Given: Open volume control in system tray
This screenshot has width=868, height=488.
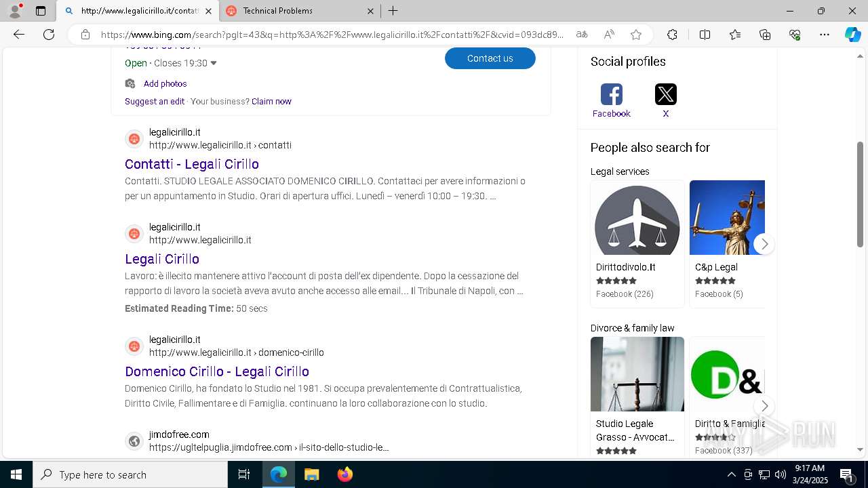Looking at the screenshot, I should point(781,474).
